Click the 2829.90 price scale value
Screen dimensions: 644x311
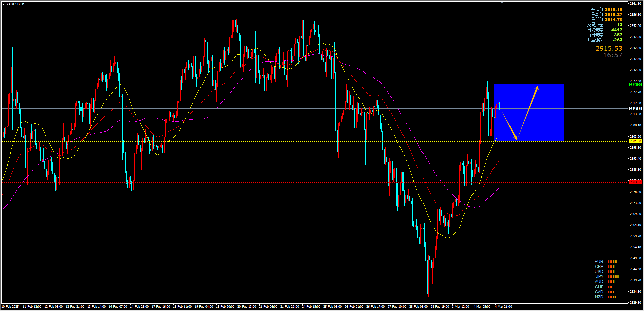pos(636,303)
